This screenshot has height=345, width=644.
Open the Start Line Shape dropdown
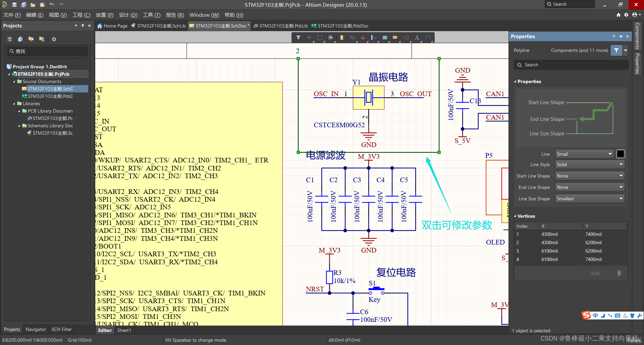589,176
